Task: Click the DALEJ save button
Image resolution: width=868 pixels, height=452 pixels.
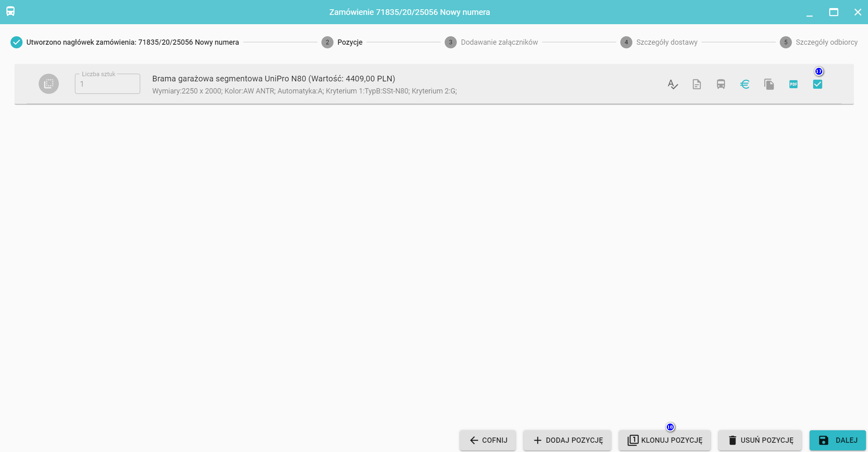Action: click(837, 440)
